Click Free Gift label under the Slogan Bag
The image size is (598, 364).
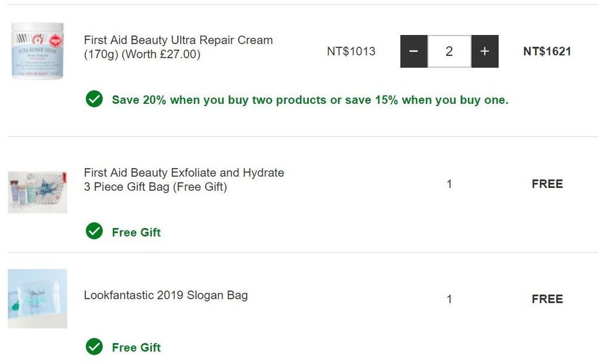(136, 347)
